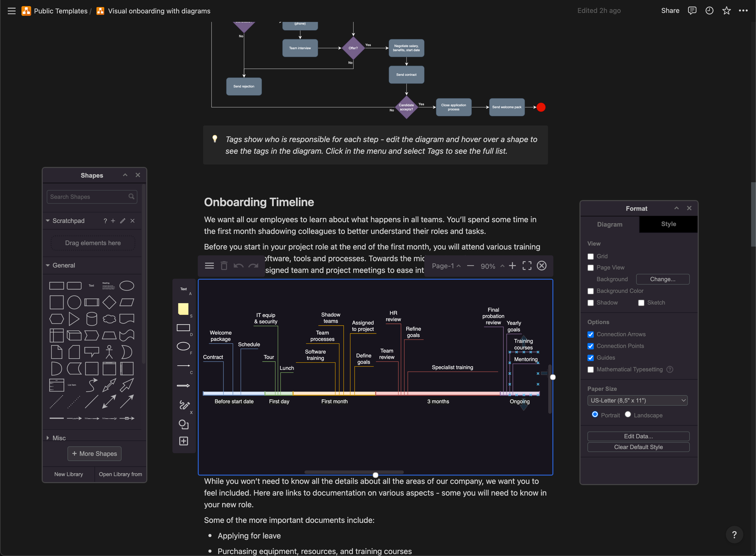Disable the Connection Arrows option

[x=590, y=334]
